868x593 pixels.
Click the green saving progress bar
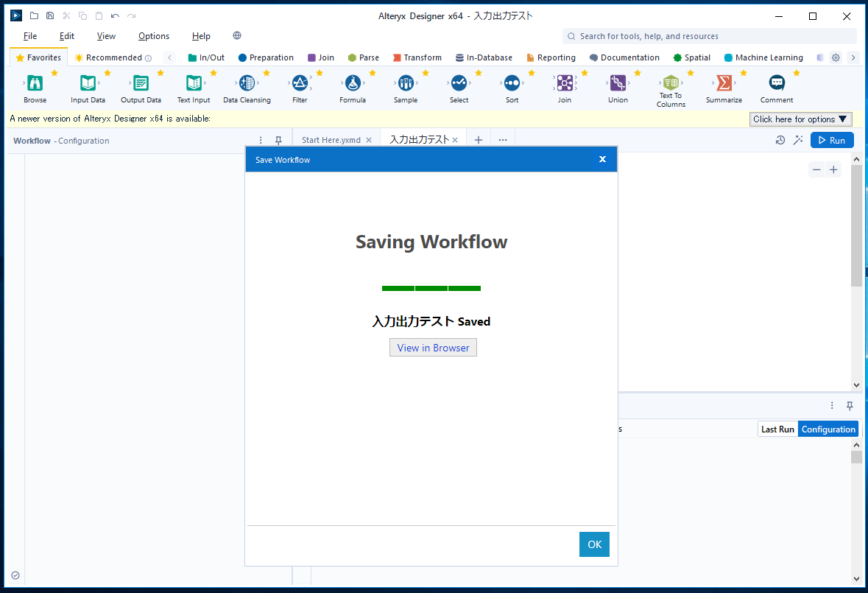[x=431, y=288]
